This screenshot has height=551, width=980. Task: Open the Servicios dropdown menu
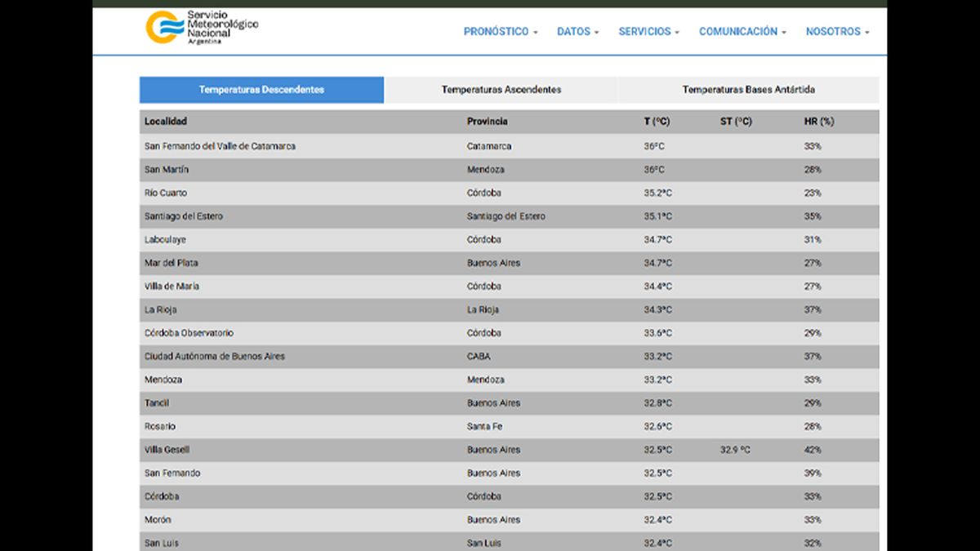point(648,32)
